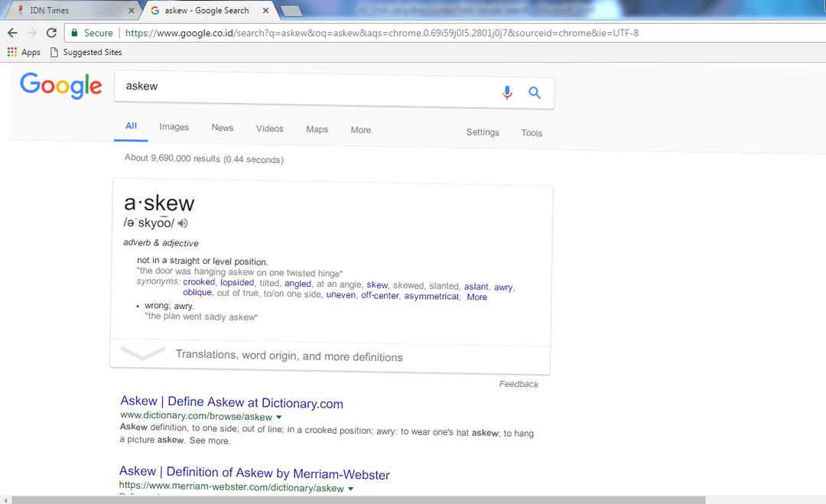Click the horizontal scrollbar at page bottom
This screenshot has height=504, width=826.
(358, 499)
